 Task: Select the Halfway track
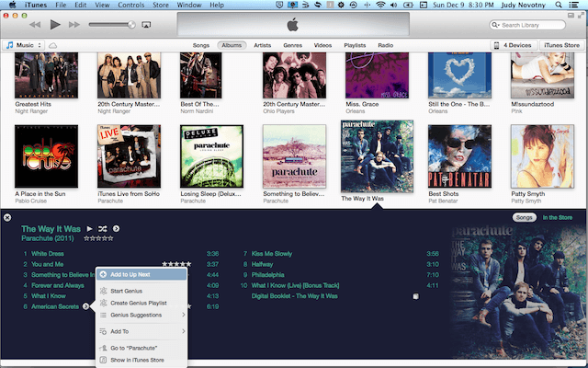[x=262, y=264]
